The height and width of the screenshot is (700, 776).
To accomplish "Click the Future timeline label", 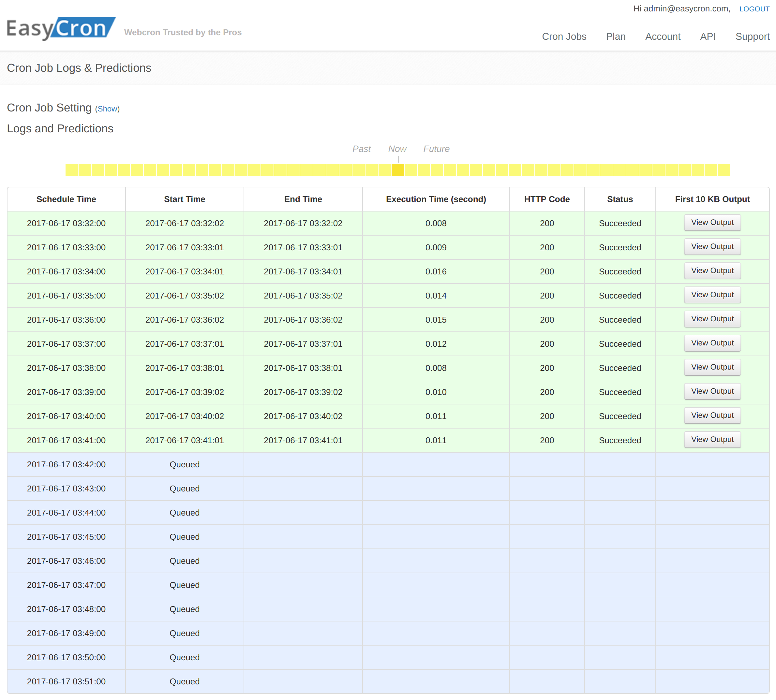I will pos(436,149).
